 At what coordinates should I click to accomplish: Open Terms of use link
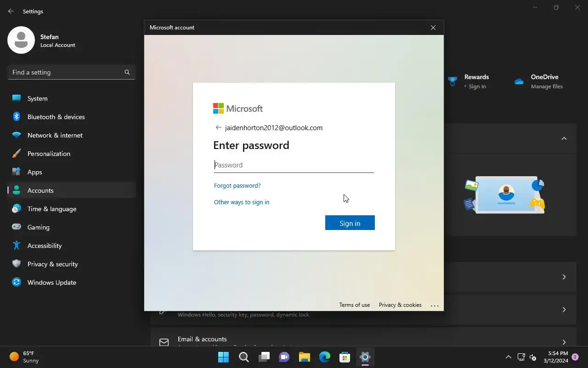click(x=354, y=305)
